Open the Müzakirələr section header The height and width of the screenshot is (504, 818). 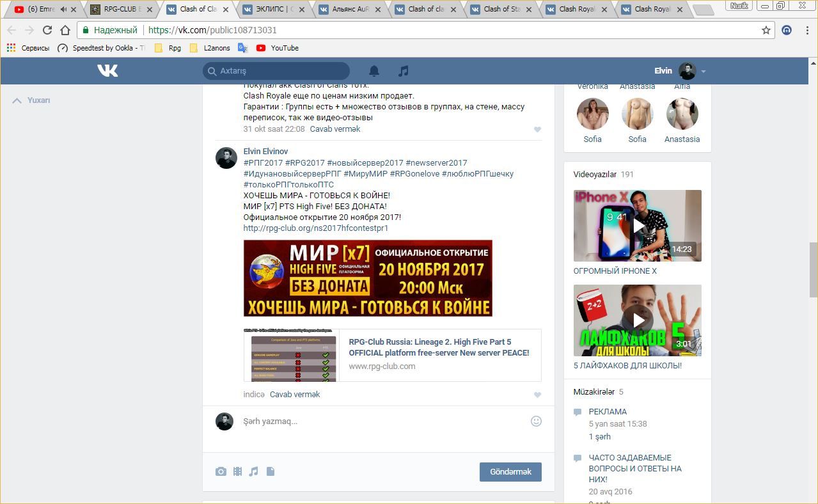(x=594, y=391)
